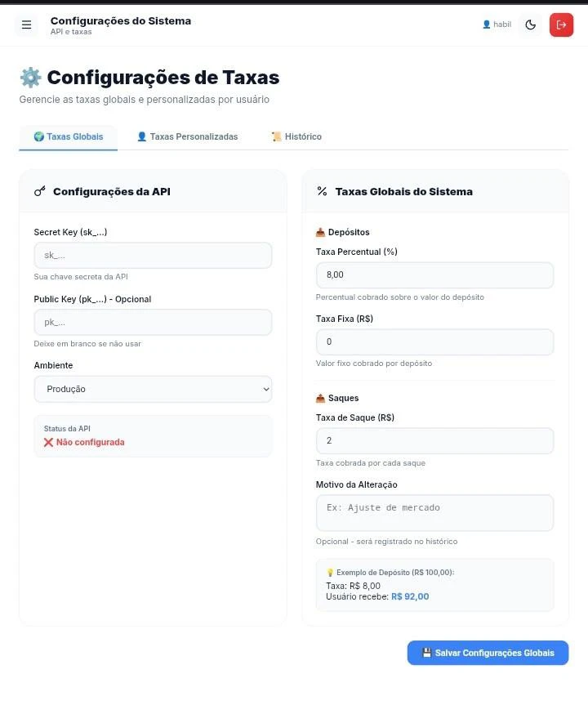Click the Public Key input field

tap(153, 322)
